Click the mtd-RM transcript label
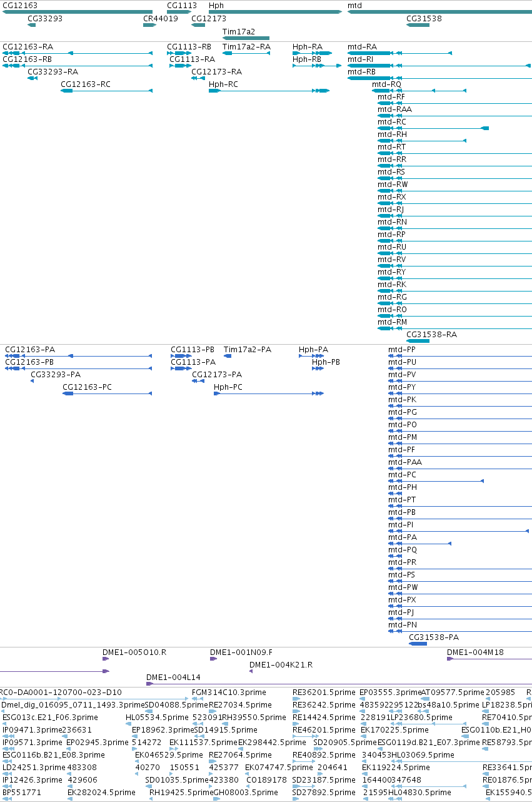Screen dimensions: 532x802 click(392, 322)
